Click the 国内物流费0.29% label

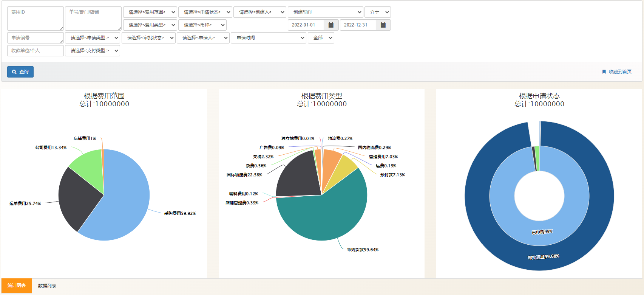(374, 147)
